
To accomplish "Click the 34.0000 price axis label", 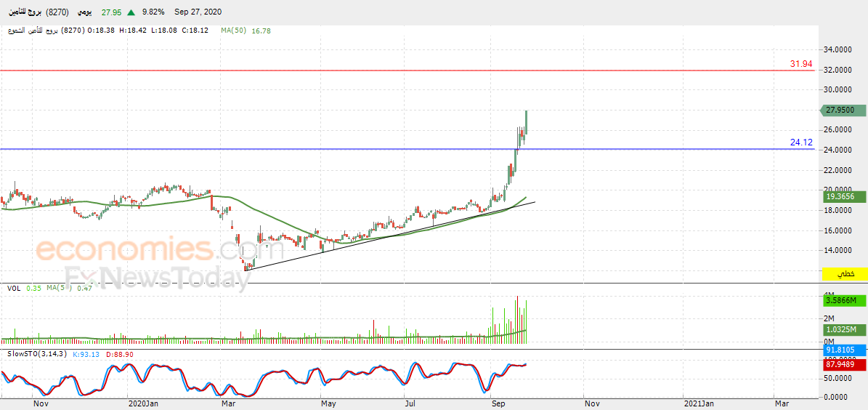I will pos(839,50).
